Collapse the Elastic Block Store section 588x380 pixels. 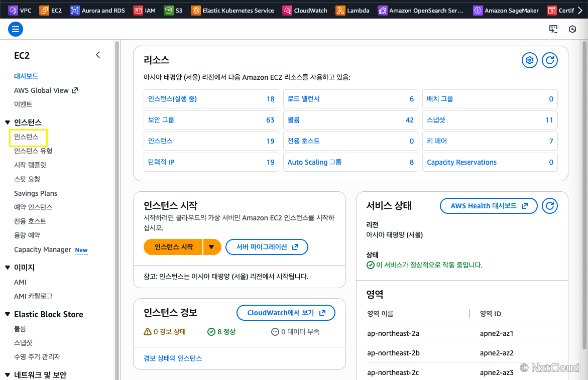tap(8, 314)
